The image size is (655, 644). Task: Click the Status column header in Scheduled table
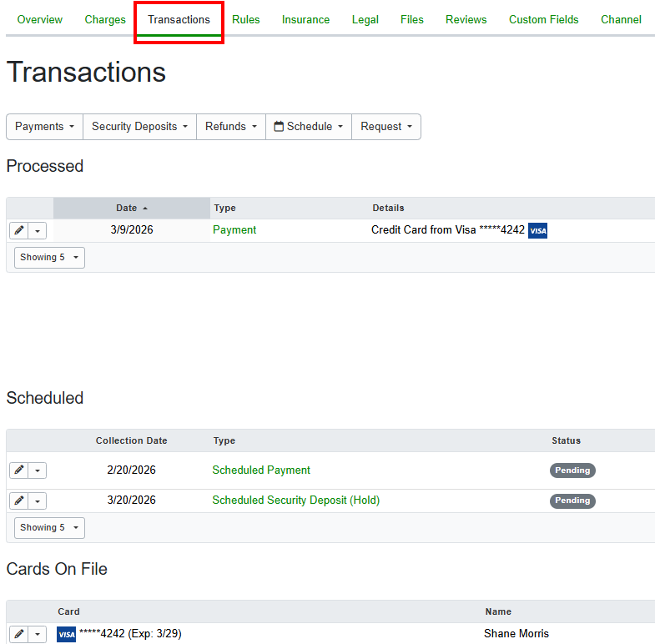pyautogui.click(x=566, y=440)
